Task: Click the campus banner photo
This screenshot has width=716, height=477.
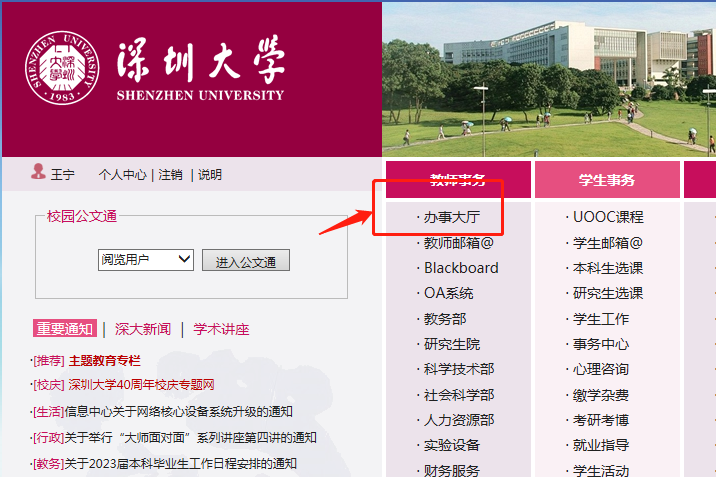Action: tap(548, 78)
